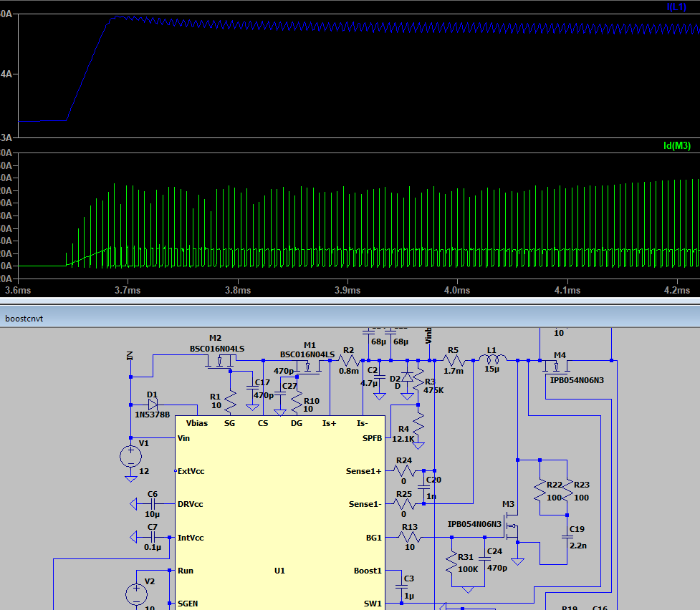Image resolution: width=700 pixels, height=610 pixels.
Task: Select the C24 capacitor symbol
Action: pyautogui.click(x=484, y=558)
